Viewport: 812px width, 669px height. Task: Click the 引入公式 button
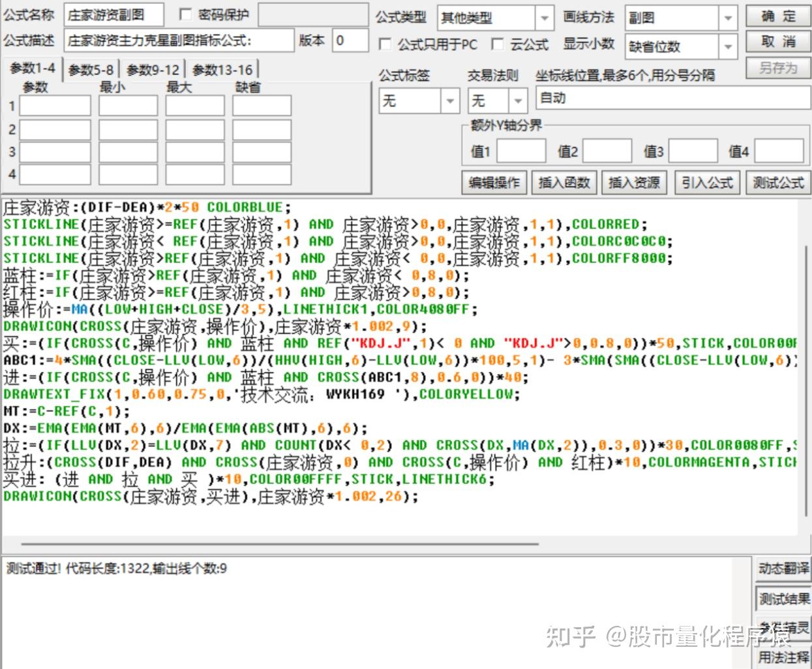[707, 183]
